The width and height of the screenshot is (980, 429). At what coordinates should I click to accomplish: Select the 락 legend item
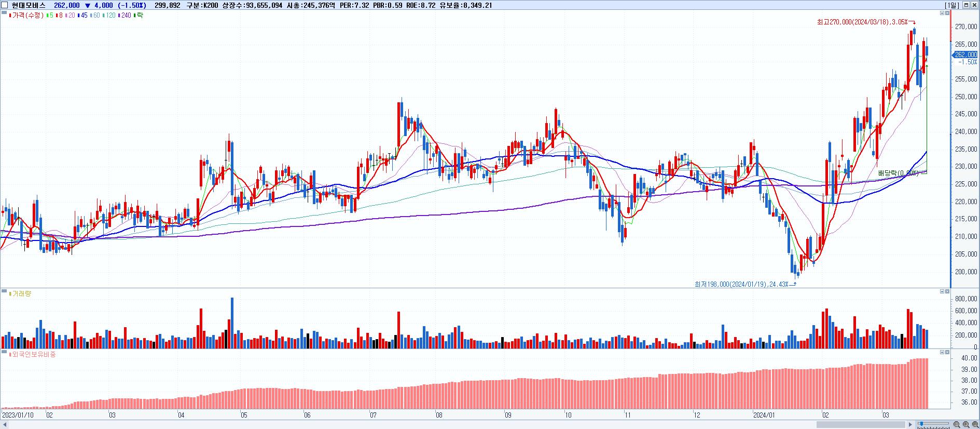tap(139, 16)
